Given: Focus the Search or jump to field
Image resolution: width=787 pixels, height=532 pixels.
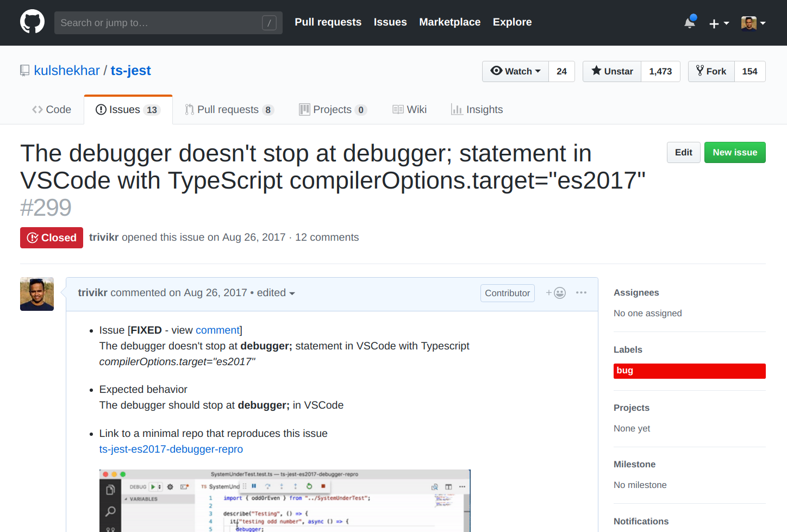Looking at the screenshot, I should coord(168,23).
